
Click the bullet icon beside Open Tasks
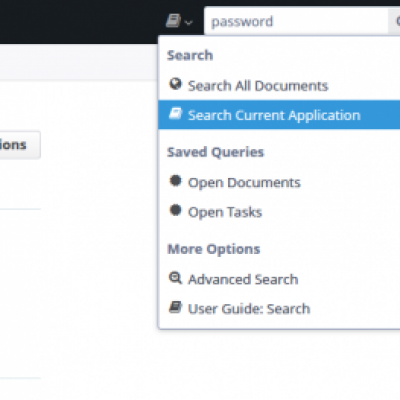tap(175, 210)
